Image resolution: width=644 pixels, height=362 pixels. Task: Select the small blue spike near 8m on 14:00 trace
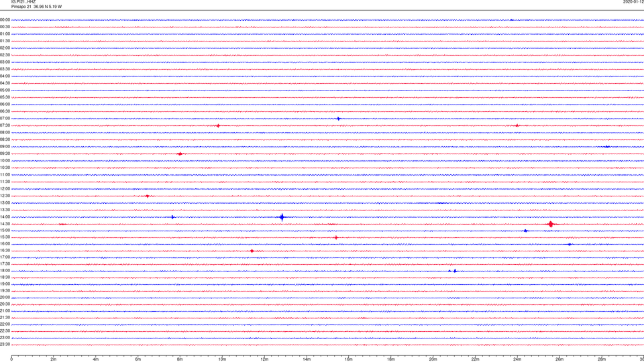tap(173, 217)
